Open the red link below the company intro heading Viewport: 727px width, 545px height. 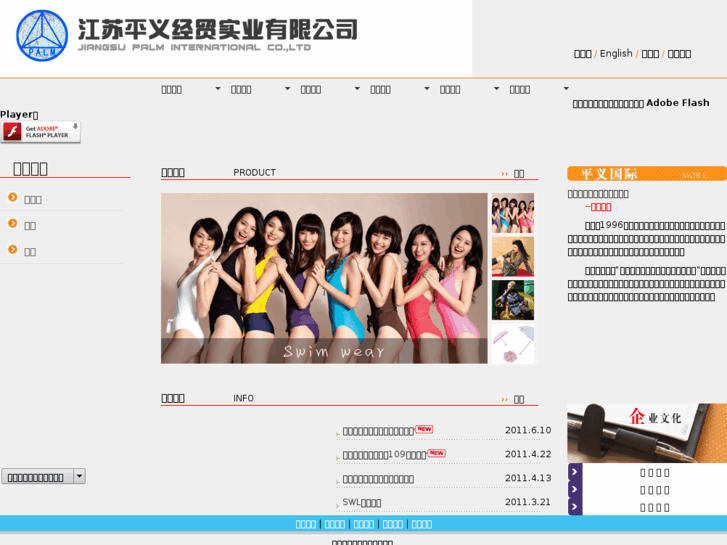pyautogui.click(x=598, y=207)
